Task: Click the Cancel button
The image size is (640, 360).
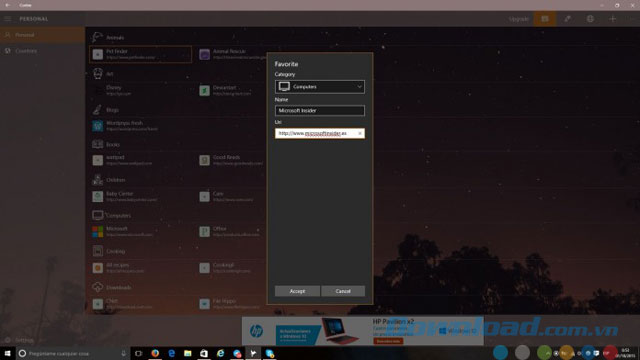Action: [343, 291]
